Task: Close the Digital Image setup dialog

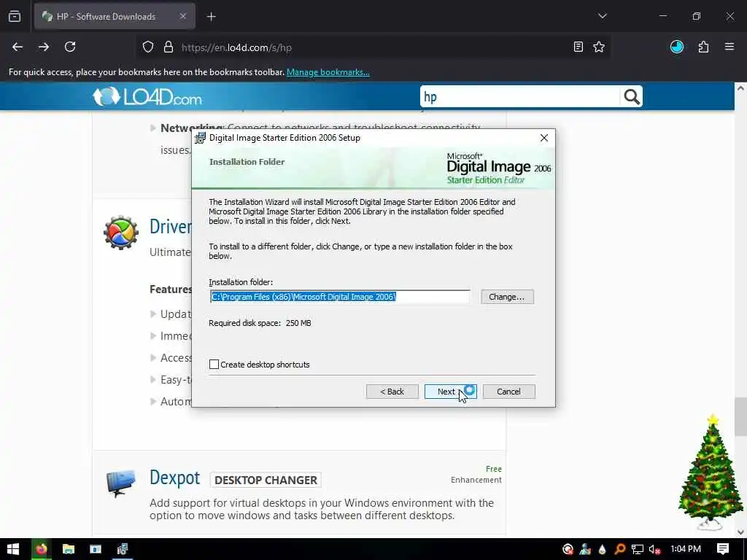Action: coord(544,138)
